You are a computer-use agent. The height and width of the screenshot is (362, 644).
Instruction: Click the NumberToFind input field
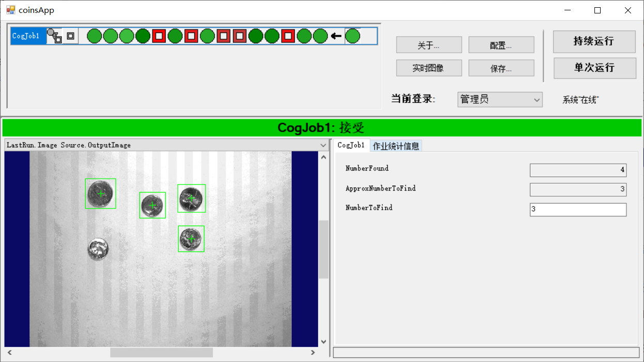[x=577, y=209]
